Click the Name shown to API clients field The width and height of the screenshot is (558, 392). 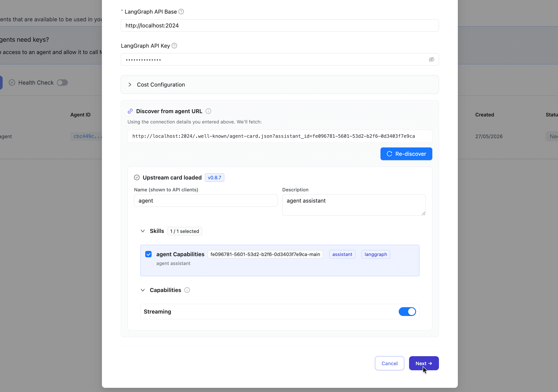[206, 200]
